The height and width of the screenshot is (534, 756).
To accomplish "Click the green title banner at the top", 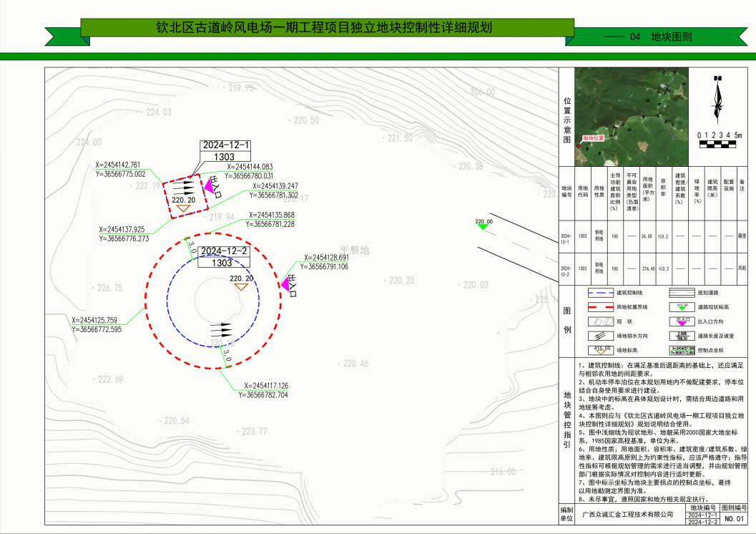I will point(325,27).
